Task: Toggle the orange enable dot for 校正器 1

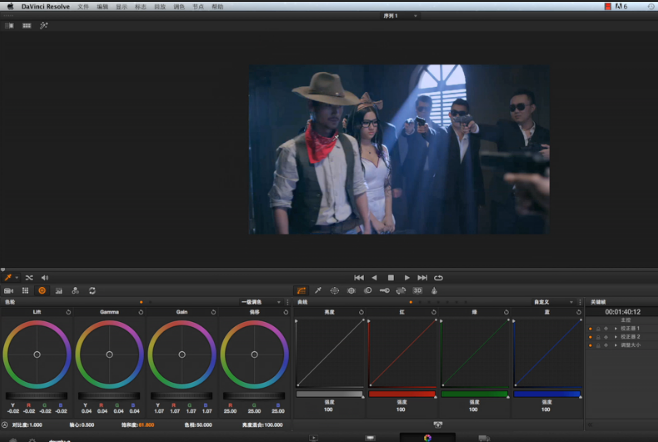Action: pos(590,329)
